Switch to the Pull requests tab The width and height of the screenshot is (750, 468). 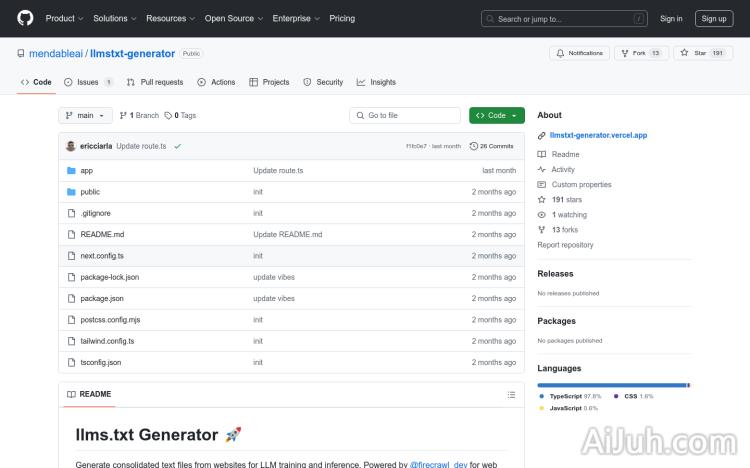click(155, 82)
